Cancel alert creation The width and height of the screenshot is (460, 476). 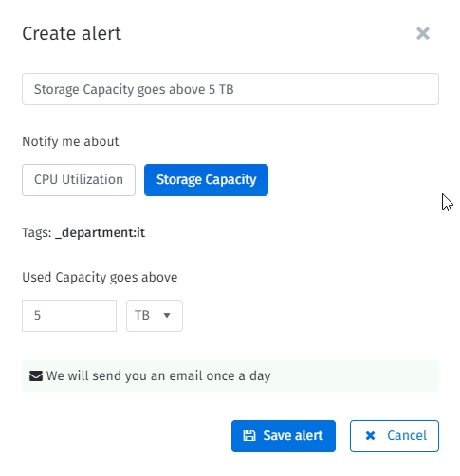395,436
